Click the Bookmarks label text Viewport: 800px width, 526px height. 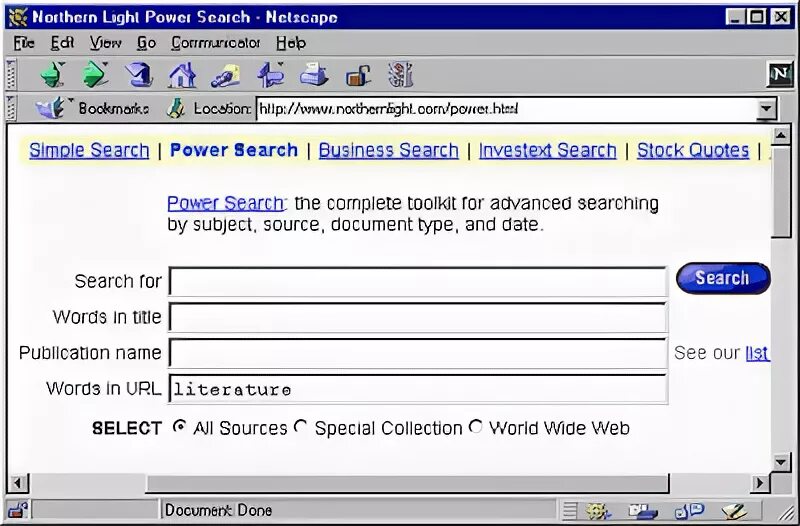point(114,109)
